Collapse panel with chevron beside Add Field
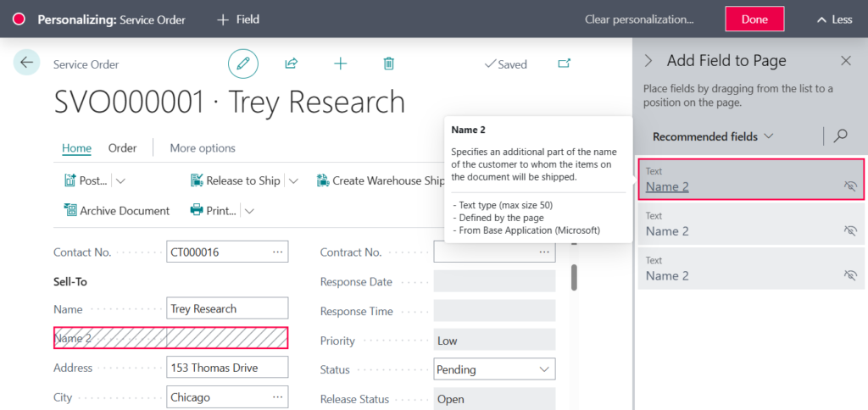This screenshot has width=868, height=410. (648, 61)
